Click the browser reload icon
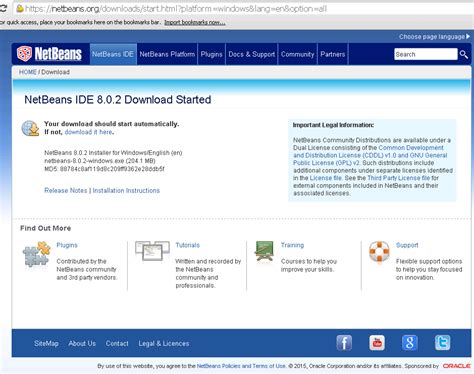474x374 pixels. 3,8
